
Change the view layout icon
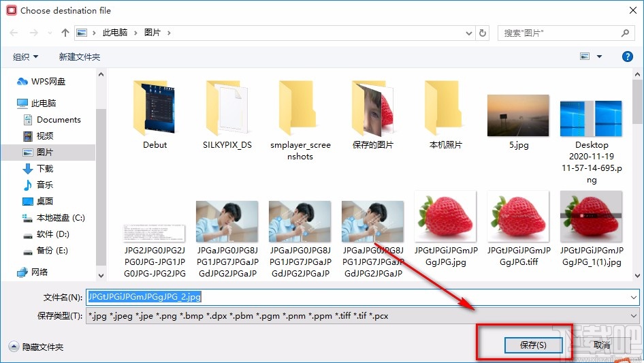click(x=585, y=57)
